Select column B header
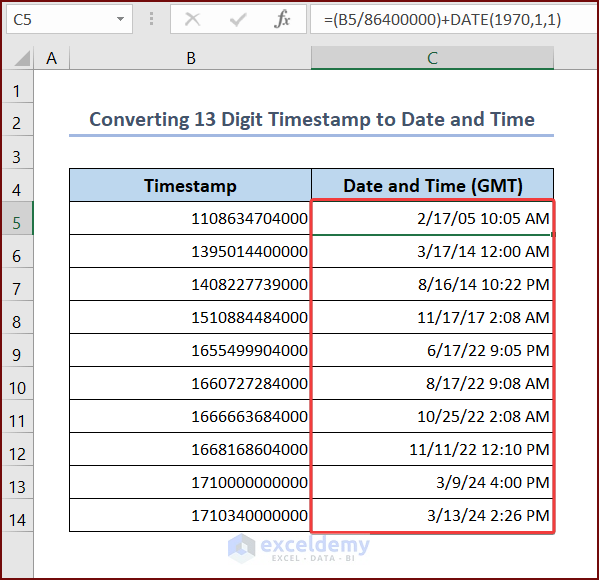Screen dimensions: 599x580 (x=190, y=58)
